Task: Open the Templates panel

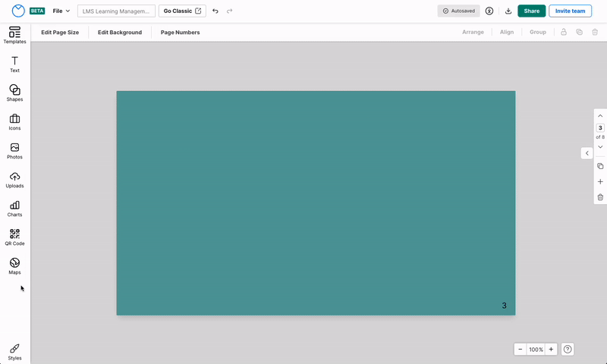Action: [14, 35]
